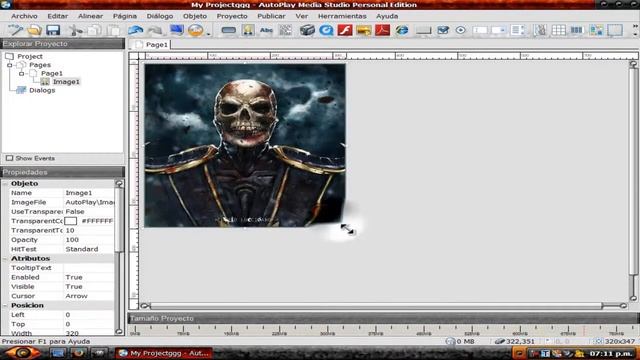The height and width of the screenshot is (360, 640).
Task: Click the Preview monitor icon
Action: pos(177,30)
